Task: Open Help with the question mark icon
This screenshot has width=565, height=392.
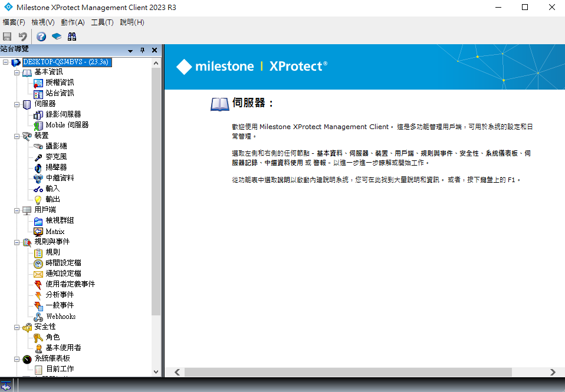Action: tap(41, 37)
